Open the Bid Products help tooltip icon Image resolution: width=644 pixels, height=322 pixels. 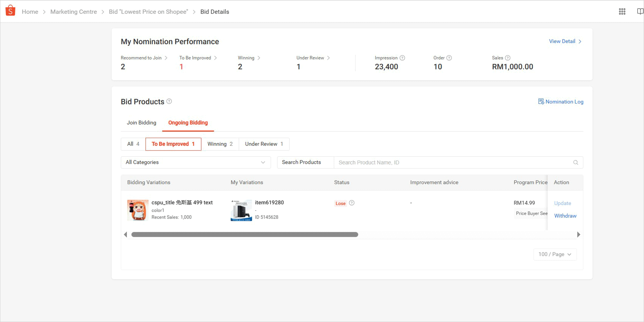click(169, 101)
